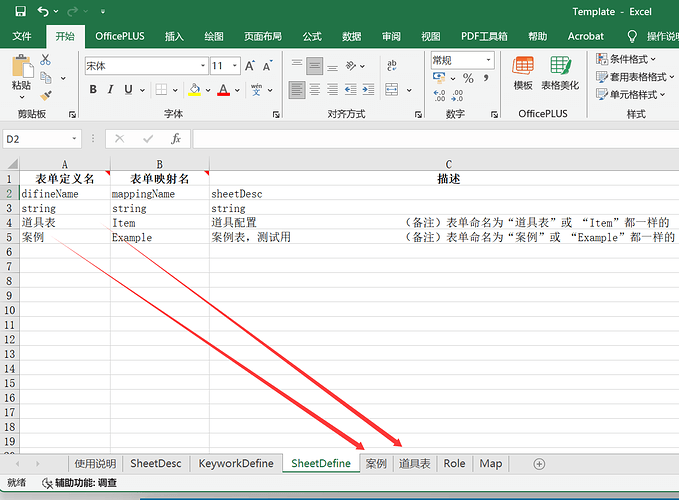This screenshot has width=679, height=500.
Task: Click the decrease decimal icon
Action: click(x=457, y=95)
